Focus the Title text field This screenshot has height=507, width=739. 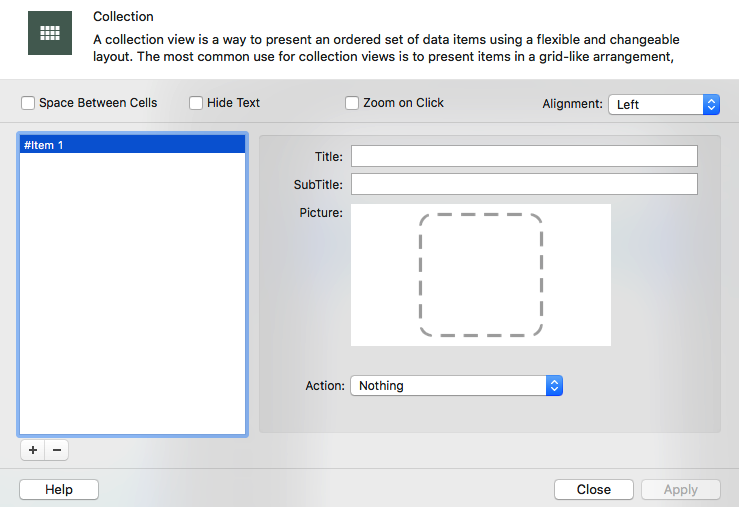[x=523, y=156]
